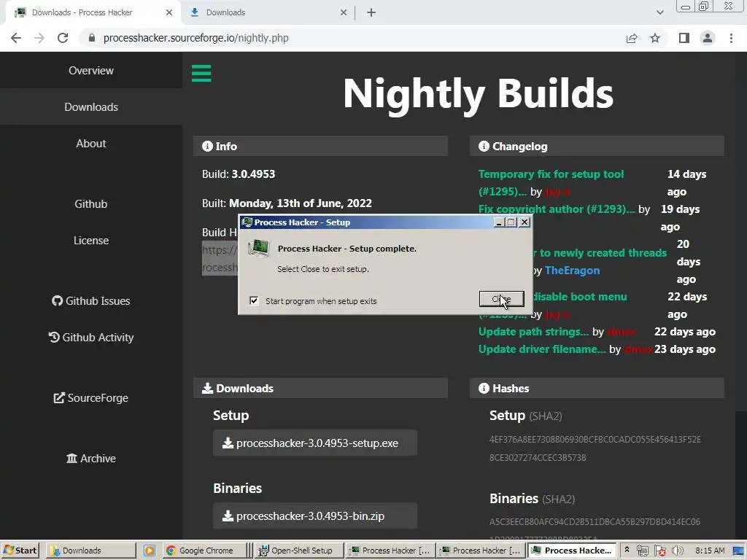Open the Archive sidebar link

tap(91, 458)
